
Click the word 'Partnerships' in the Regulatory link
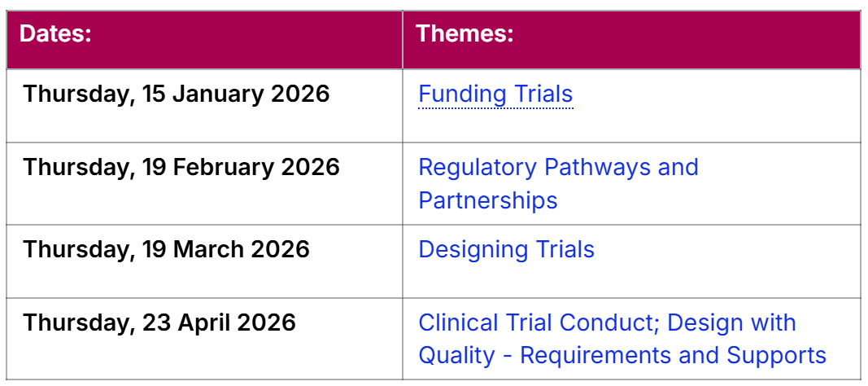(488, 200)
